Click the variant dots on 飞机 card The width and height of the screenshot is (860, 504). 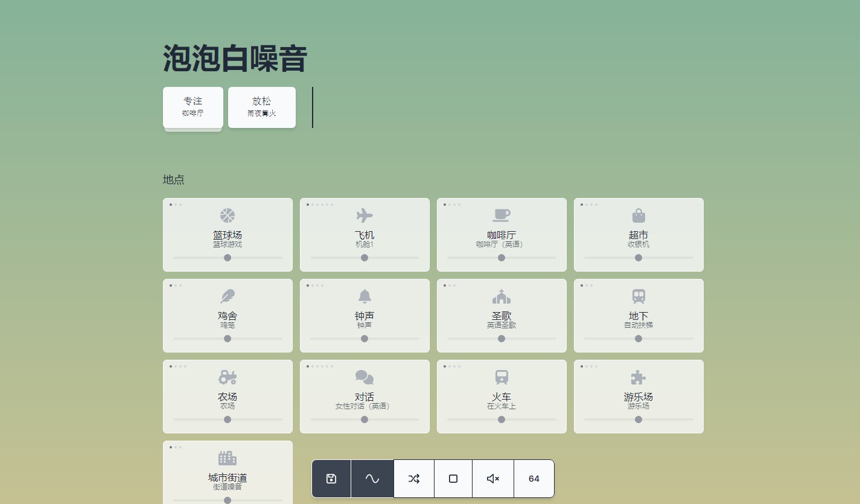(x=320, y=205)
